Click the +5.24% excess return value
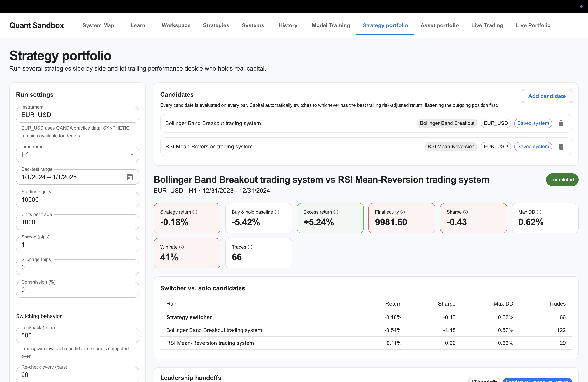 click(318, 222)
